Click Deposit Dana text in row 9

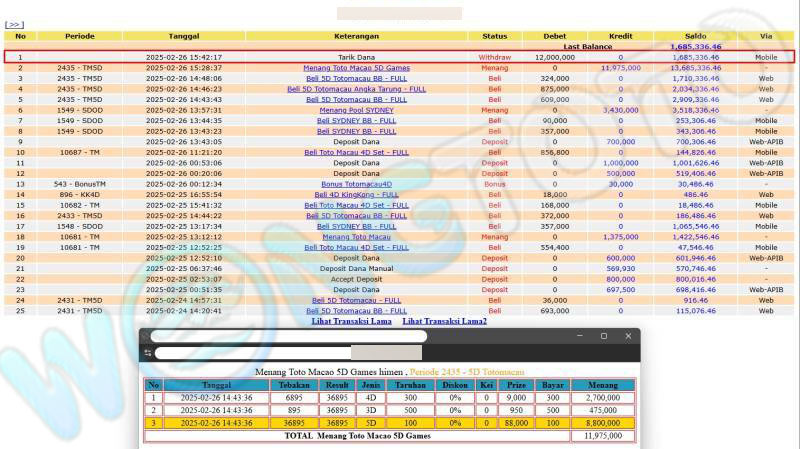356,142
